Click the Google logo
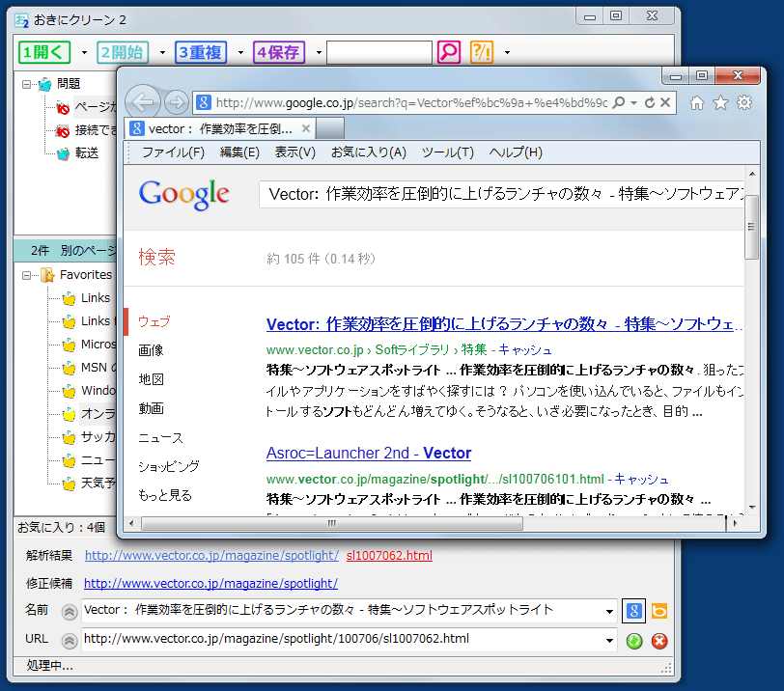 pyautogui.click(x=184, y=194)
